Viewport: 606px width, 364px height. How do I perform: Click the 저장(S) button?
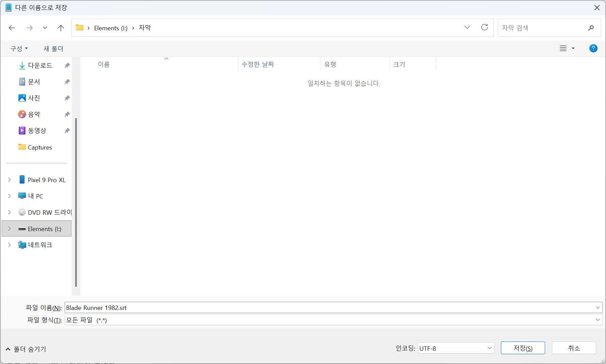coord(523,348)
